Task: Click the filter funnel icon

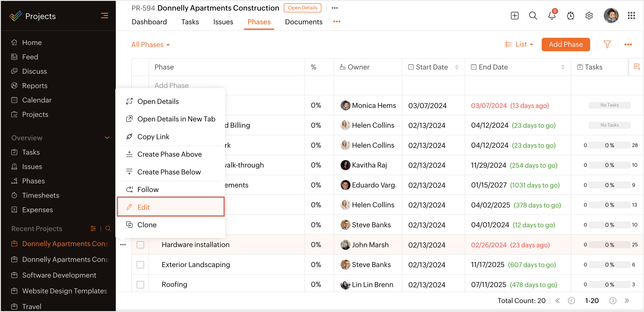Action: point(607,44)
